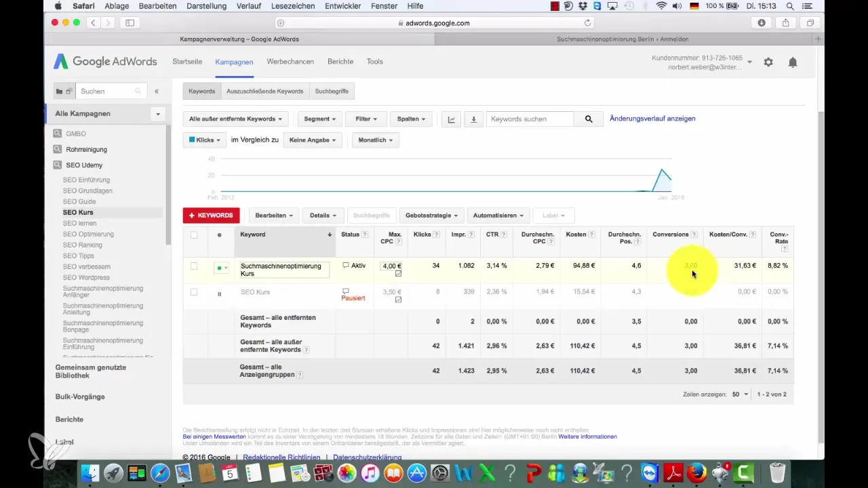The width and height of the screenshot is (868, 488).
Task: Open the AdWords settings gear
Action: pyautogui.click(x=768, y=62)
